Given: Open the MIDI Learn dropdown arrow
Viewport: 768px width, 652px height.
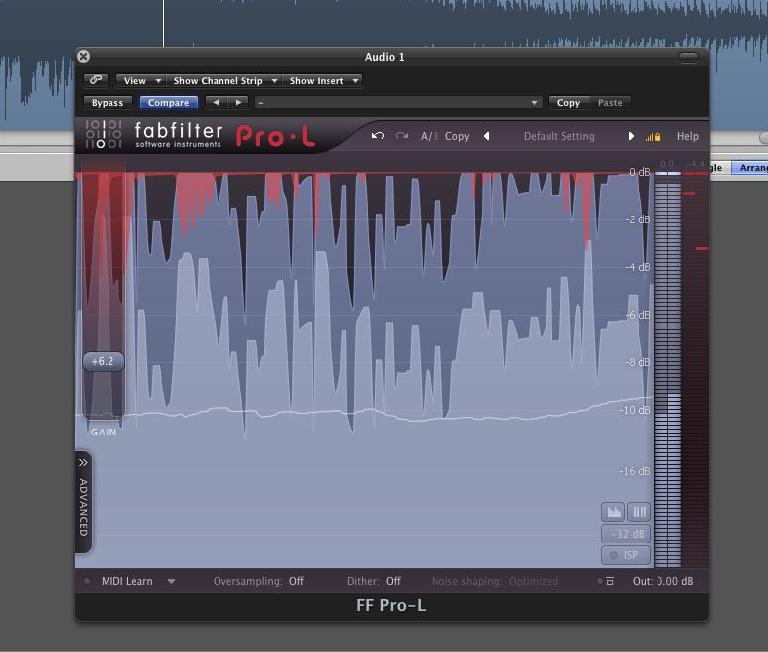Looking at the screenshot, I should pos(171,581).
